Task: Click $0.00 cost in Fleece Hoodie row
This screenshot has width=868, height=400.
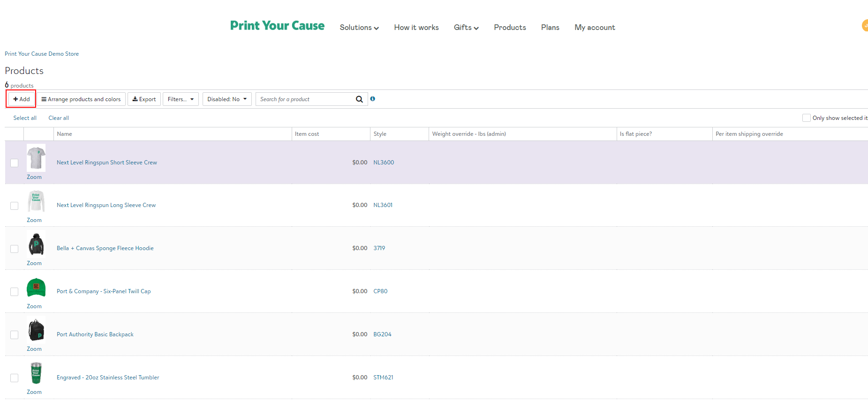Action: point(360,248)
